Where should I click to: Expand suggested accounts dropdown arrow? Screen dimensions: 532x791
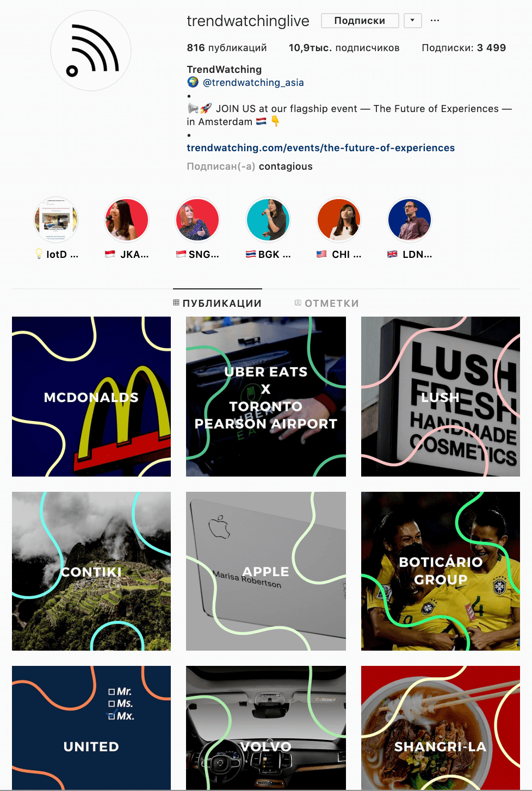(412, 21)
